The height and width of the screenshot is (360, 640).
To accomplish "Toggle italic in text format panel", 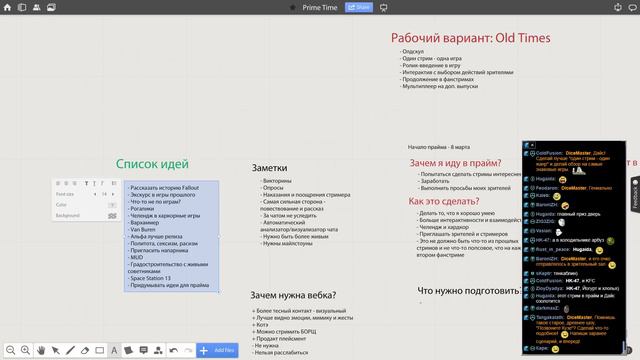I will coord(102,183).
